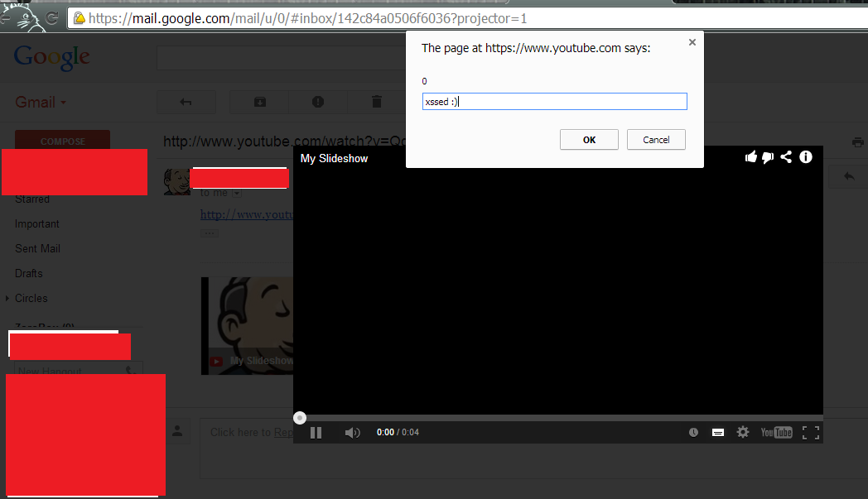Open the Important folder
868x499 pixels.
[x=36, y=224]
